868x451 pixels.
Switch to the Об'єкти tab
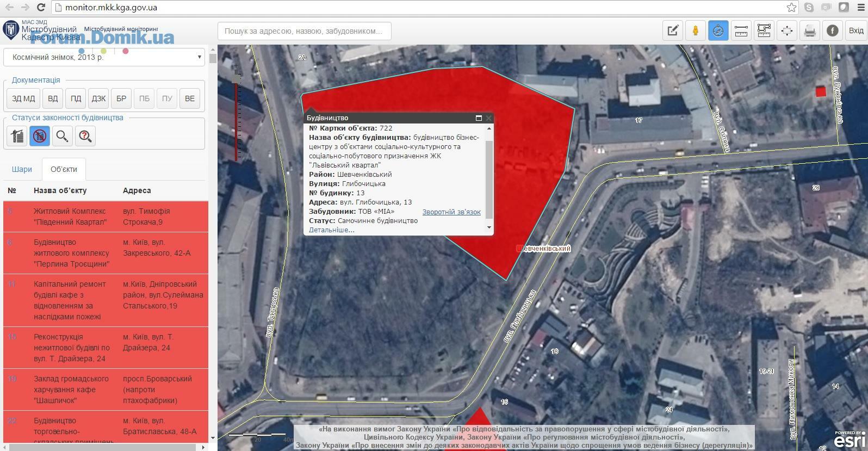click(x=64, y=169)
